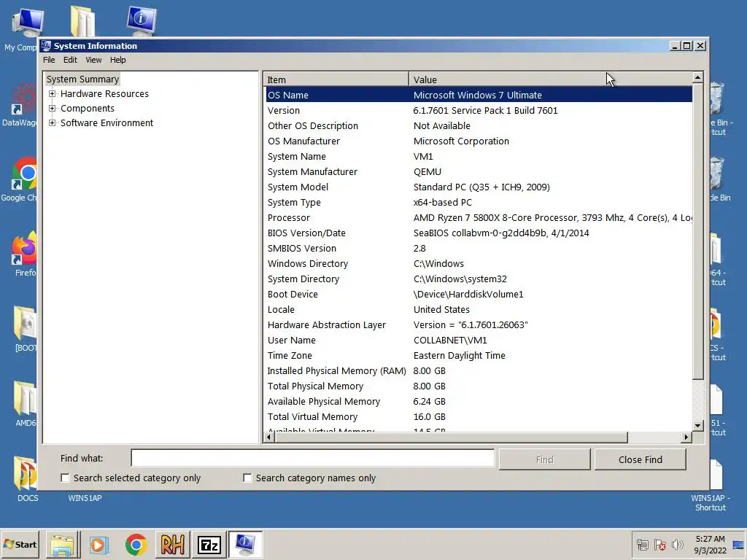Click the vertical scrollbar thumb
Viewport: 747px width, 560px height.
[697, 231]
